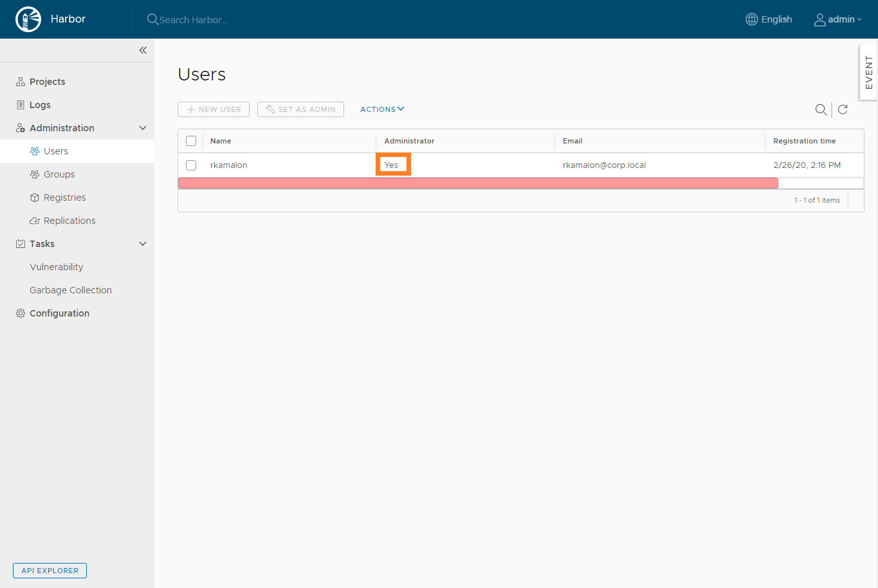Open the API Explorer

pyautogui.click(x=50, y=571)
